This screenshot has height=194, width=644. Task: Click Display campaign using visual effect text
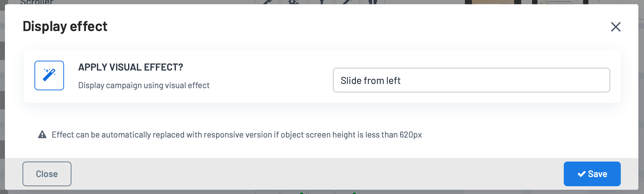tap(144, 85)
